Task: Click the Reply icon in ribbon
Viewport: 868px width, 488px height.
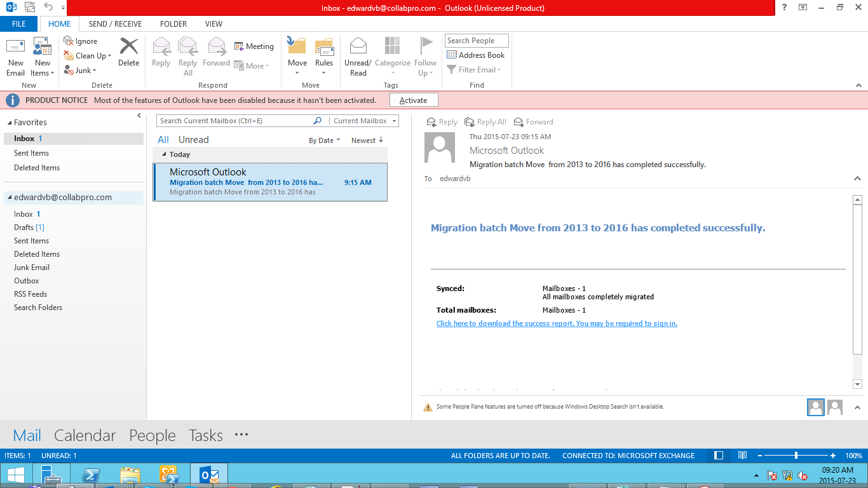Action: click(x=161, y=52)
